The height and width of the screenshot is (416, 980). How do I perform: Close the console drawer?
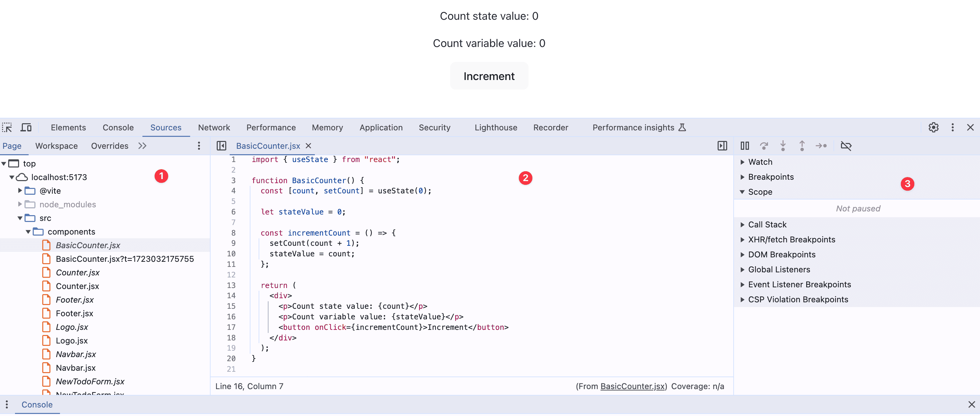pyautogui.click(x=971, y=405)
